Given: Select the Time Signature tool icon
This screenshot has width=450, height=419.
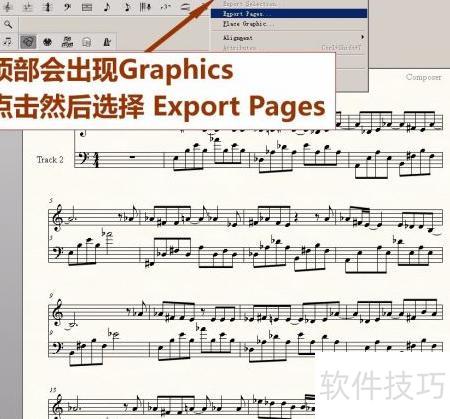Looking at the screenshot, I should [47, 7].
